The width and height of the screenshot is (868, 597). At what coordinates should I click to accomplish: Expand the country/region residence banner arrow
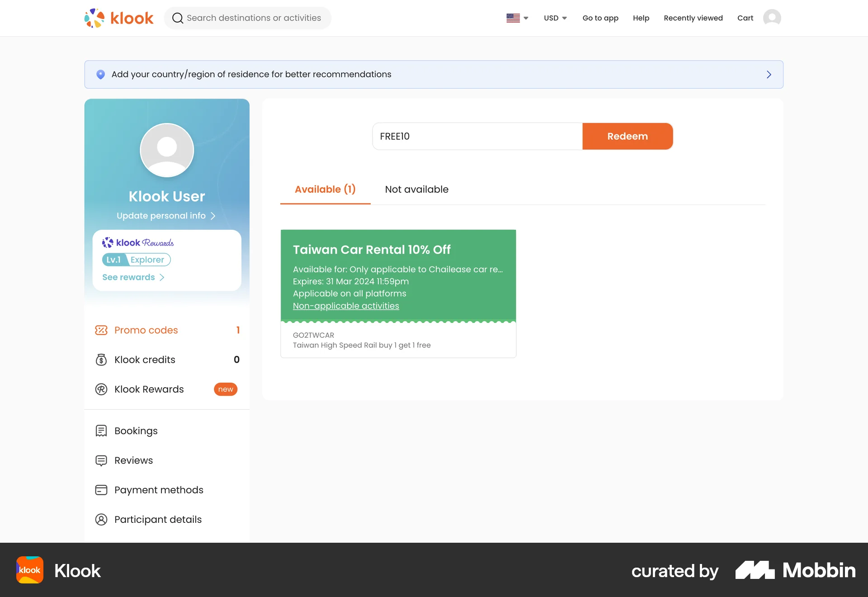coord(769,75)
